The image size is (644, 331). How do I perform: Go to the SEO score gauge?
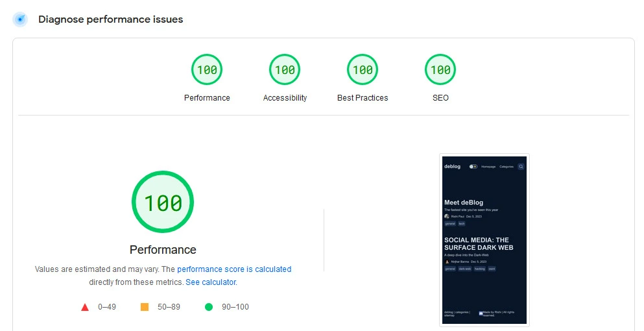(440, 69)
